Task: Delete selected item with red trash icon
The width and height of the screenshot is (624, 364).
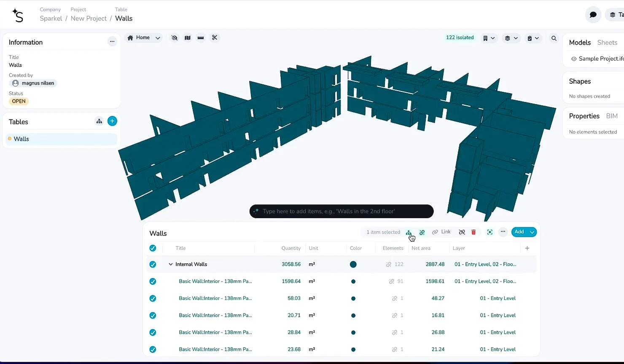Action: click(x=473, y=232)
